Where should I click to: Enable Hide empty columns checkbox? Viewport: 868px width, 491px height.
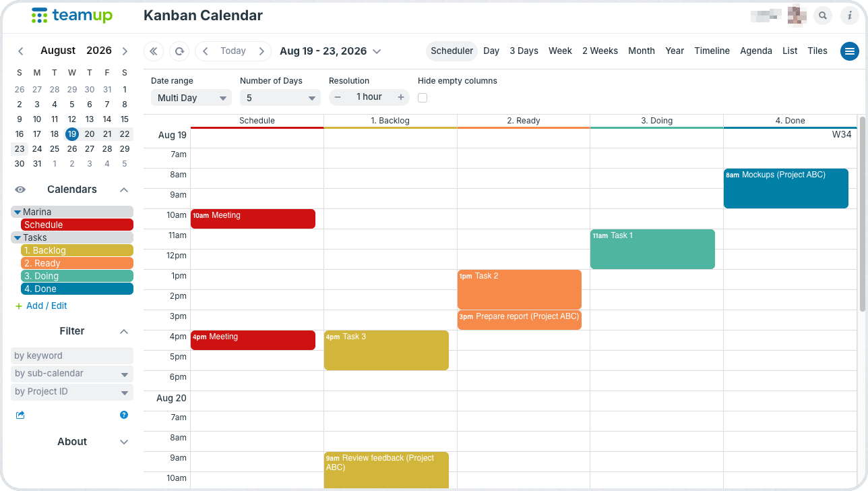[423, 98]
